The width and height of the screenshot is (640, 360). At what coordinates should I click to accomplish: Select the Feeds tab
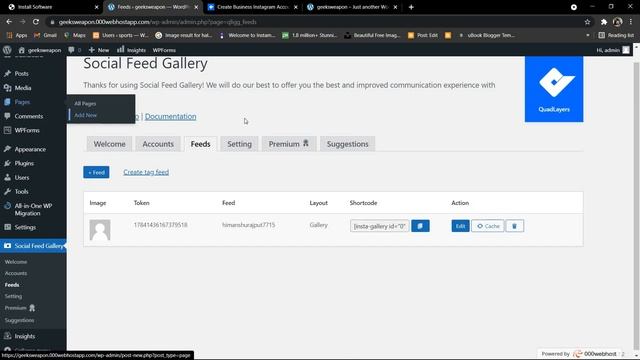click(200, 144)
